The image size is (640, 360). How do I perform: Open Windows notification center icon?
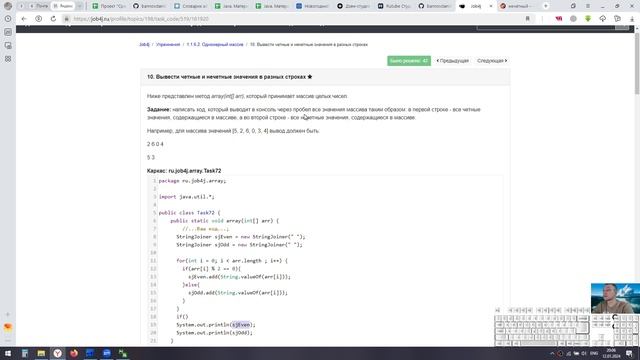point(629,353)
